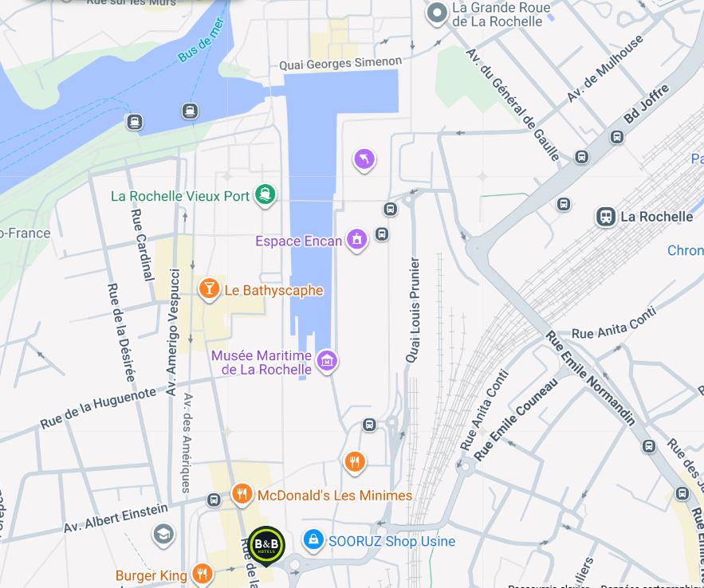Select the Espace Encan text label
This screenshot has width=704, height=588.
298,241
